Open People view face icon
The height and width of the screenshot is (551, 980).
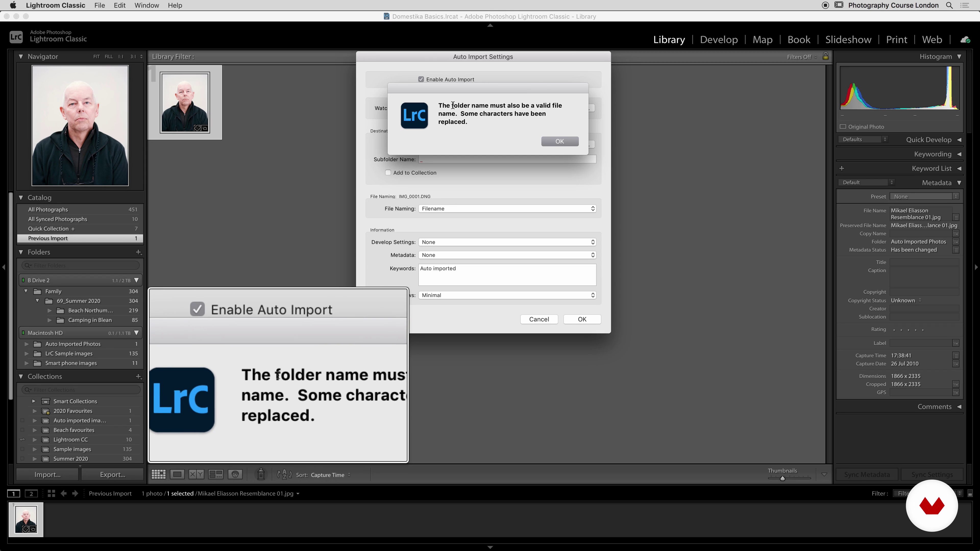(x=236, y=474)
